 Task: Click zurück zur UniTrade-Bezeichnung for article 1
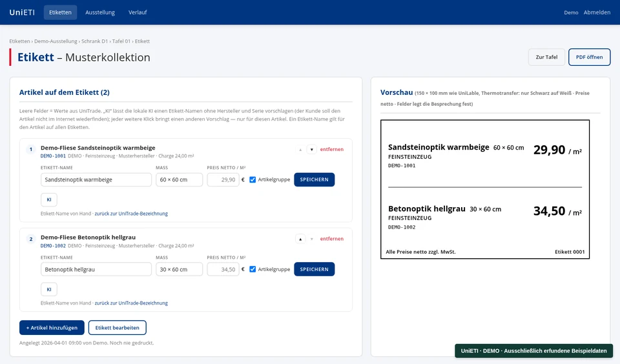[x=131, y=214]
